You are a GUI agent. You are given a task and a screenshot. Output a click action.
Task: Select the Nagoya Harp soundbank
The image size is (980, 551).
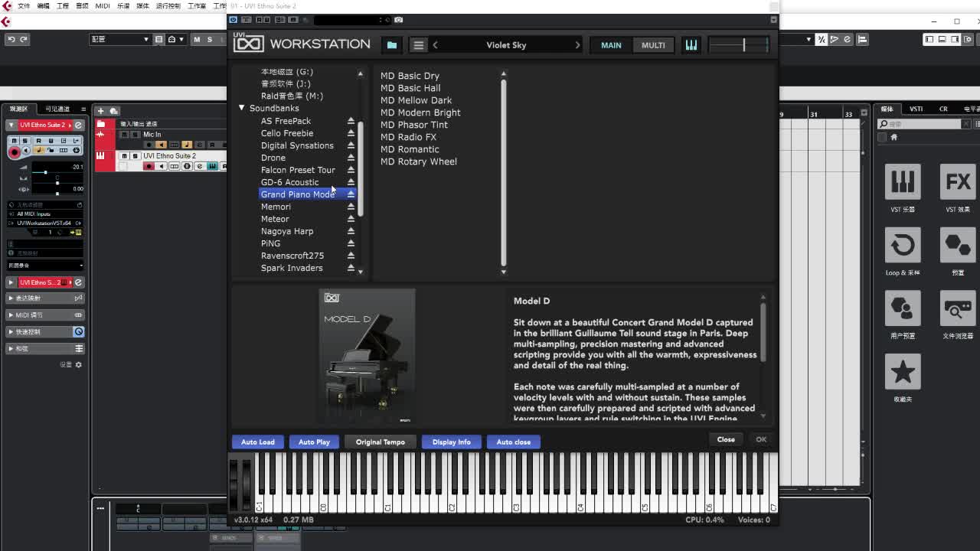point(287,231)
